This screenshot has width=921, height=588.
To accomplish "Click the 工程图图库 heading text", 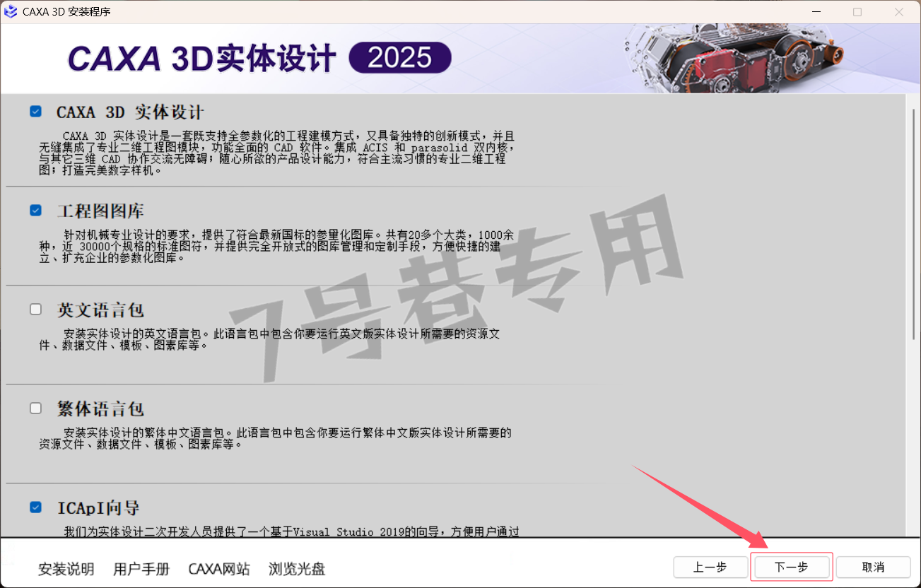I will 100,211.
